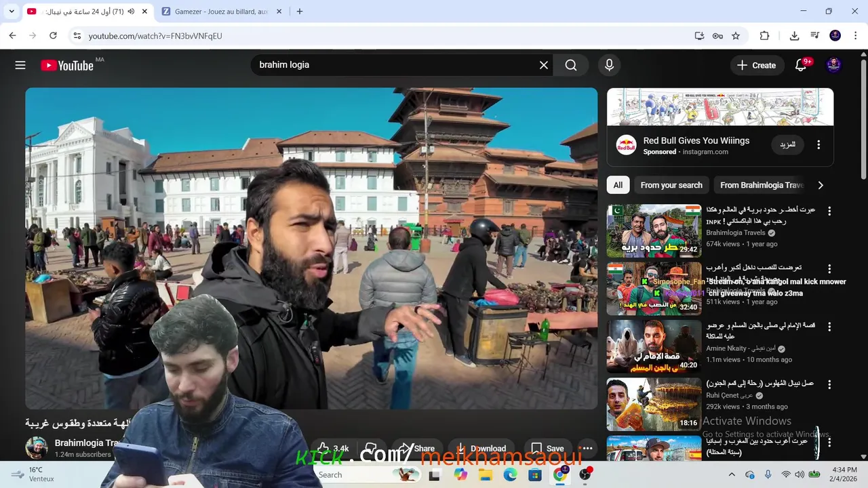Viewport: 868px width, 488px height.
Task: Open the 32:40 India scam video thumbnail
Action: tap(654, 289)
